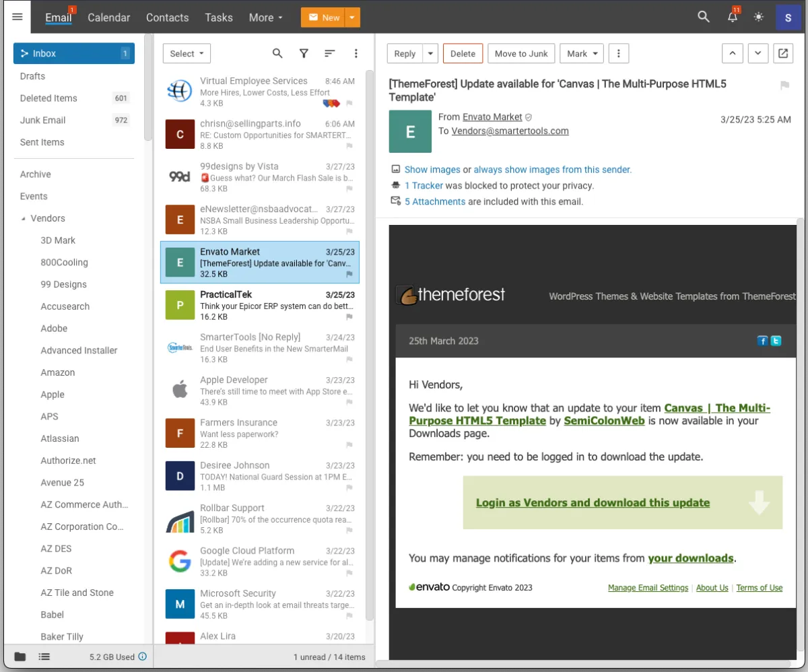This screenshot has height=672, width=808.
Task: Switch to the Tasks tab
Action: tap(219, 18)
